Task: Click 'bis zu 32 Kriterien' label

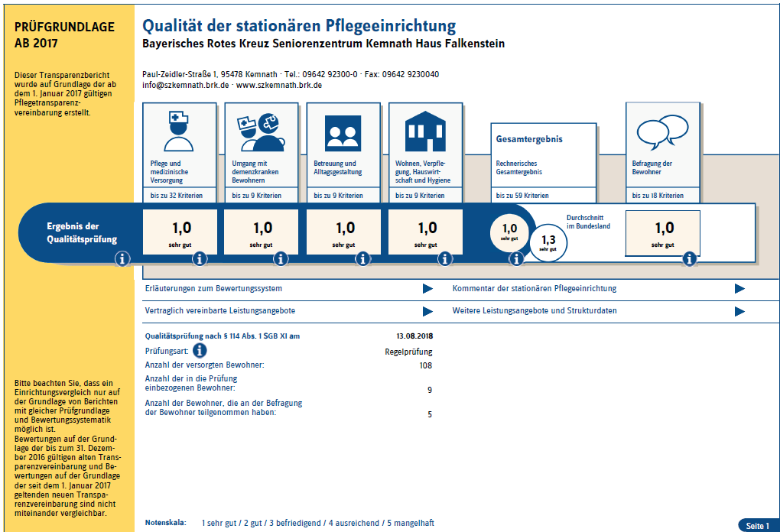Action: coord(177,196)
